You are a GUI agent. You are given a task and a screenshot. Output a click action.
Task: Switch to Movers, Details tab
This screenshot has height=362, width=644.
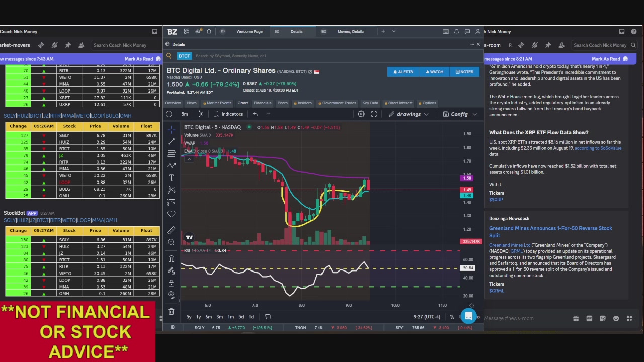(x=351, y=31)
